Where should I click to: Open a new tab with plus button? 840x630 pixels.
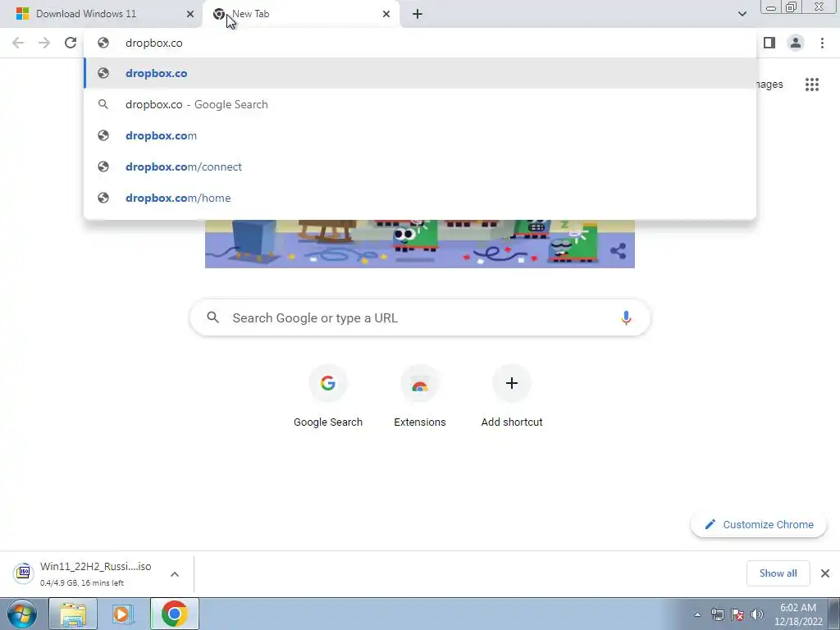(418, 14)
